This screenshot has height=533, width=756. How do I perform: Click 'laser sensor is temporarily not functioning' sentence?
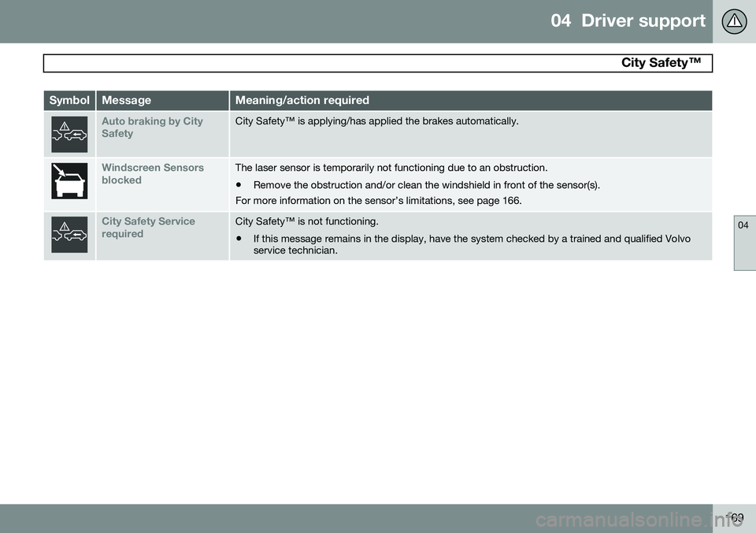click(391, 168)
